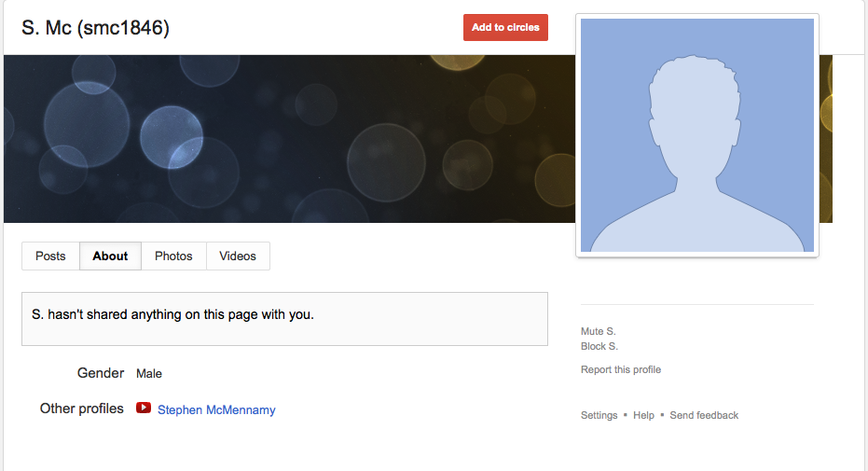The width and height of the screenshot is (868, 471).
Task: Open Settings in the footer links
Action: pos(599,415)
